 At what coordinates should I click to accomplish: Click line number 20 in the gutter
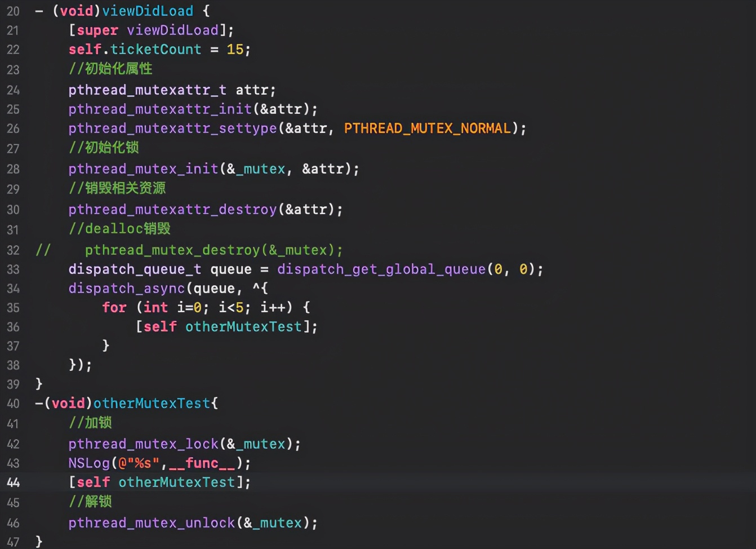(x=13, y=11)
